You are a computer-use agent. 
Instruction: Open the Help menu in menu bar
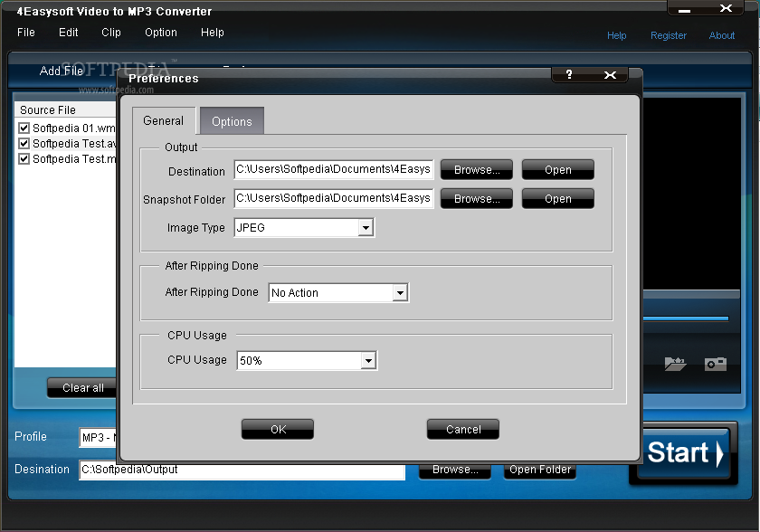coord(213,33)
